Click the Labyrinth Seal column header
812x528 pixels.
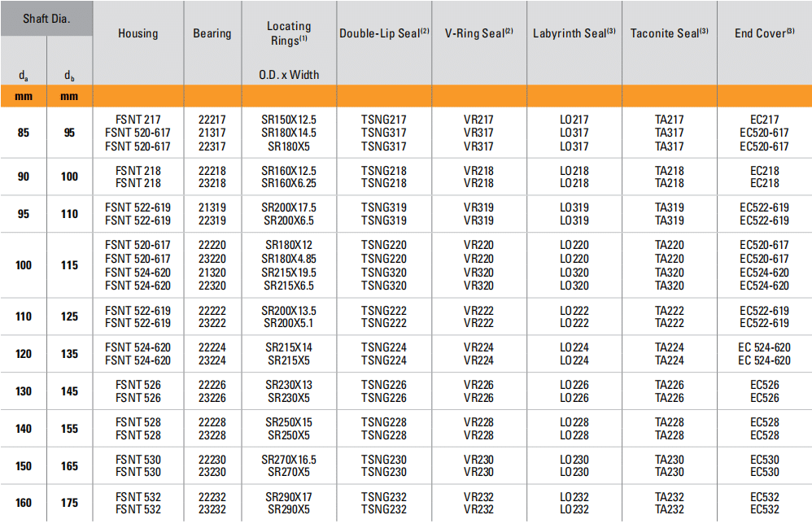[574, 33]
